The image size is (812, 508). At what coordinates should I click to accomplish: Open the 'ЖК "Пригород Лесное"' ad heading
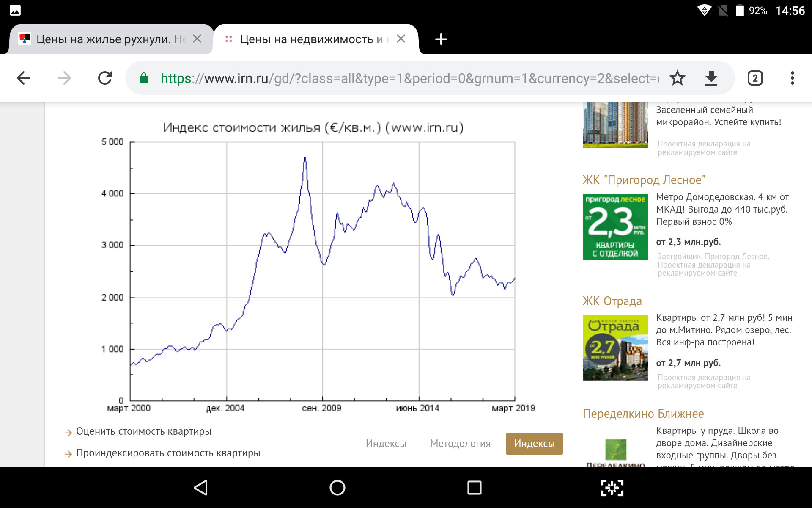click(x=644, y=180)
